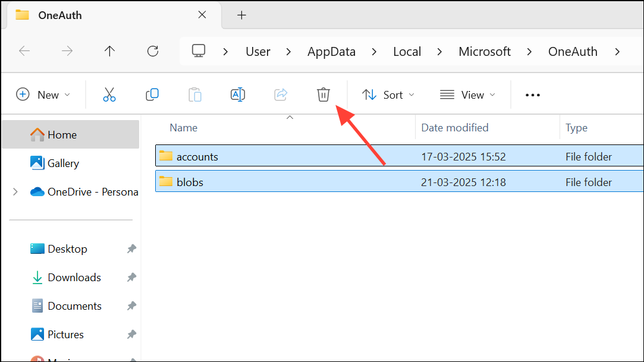This screenshot has height=362, width=644.
Task: Click the Rename icon
Action: coord(238,95)
